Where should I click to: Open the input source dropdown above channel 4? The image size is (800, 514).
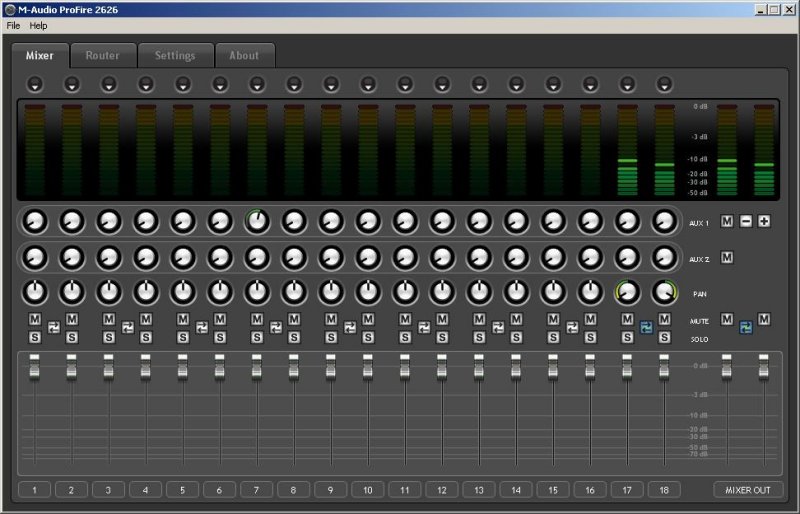coord(146,84)
